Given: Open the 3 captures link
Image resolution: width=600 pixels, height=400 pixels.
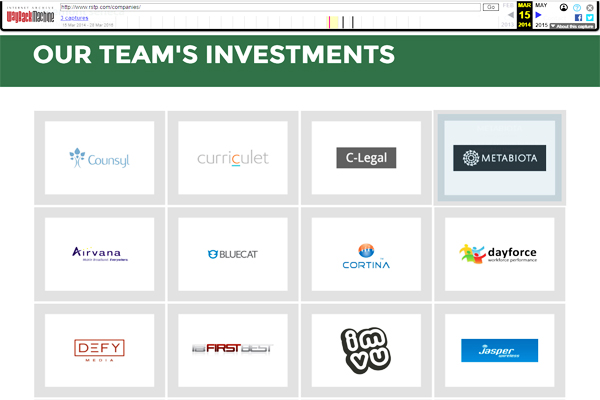Looking at the screenshot, I should 73,18.
